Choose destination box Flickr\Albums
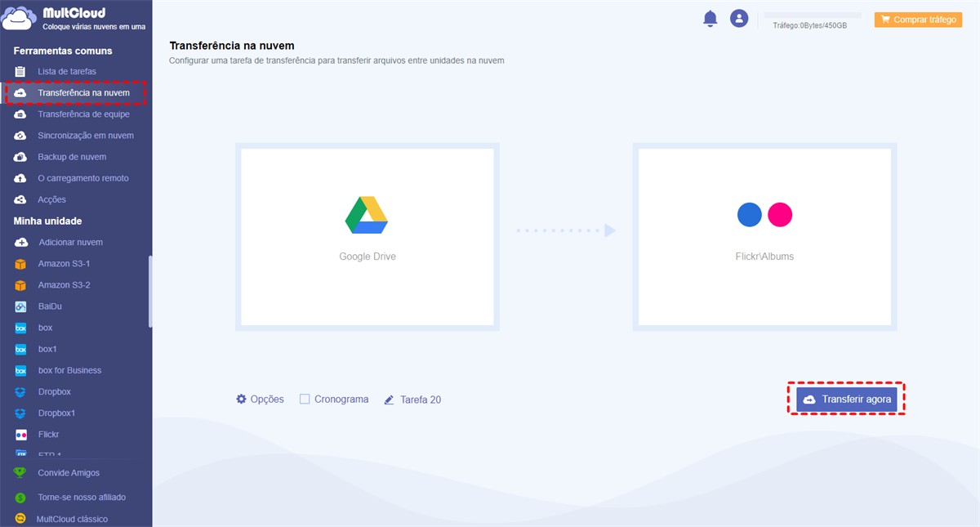 [764, 236]
